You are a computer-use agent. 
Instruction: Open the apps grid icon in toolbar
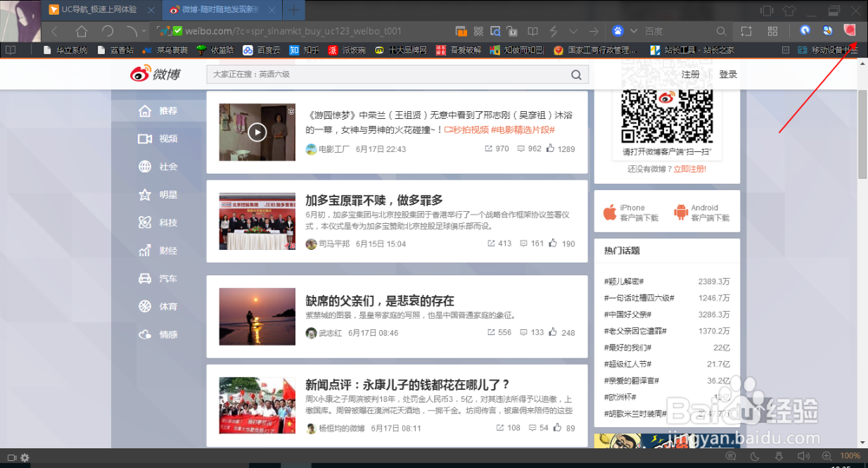pos(773,31)
